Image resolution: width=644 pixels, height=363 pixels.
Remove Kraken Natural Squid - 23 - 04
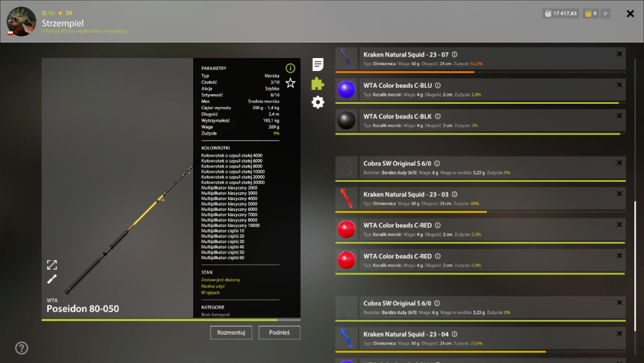click(x=620, y=333)
